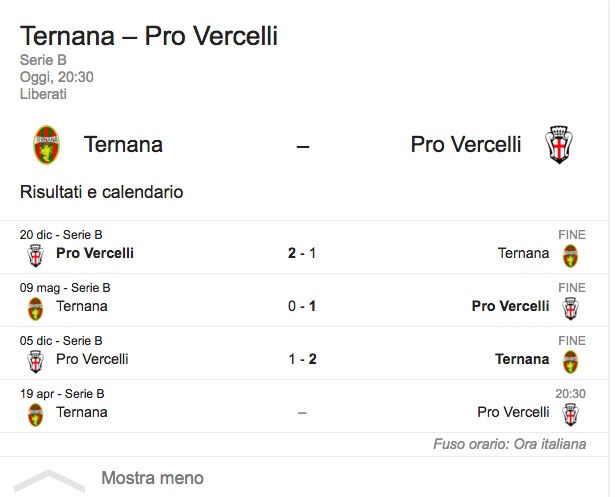
Task: Open the 2 - 1 score of 20 dic match
Action: [x=302, y=253]
